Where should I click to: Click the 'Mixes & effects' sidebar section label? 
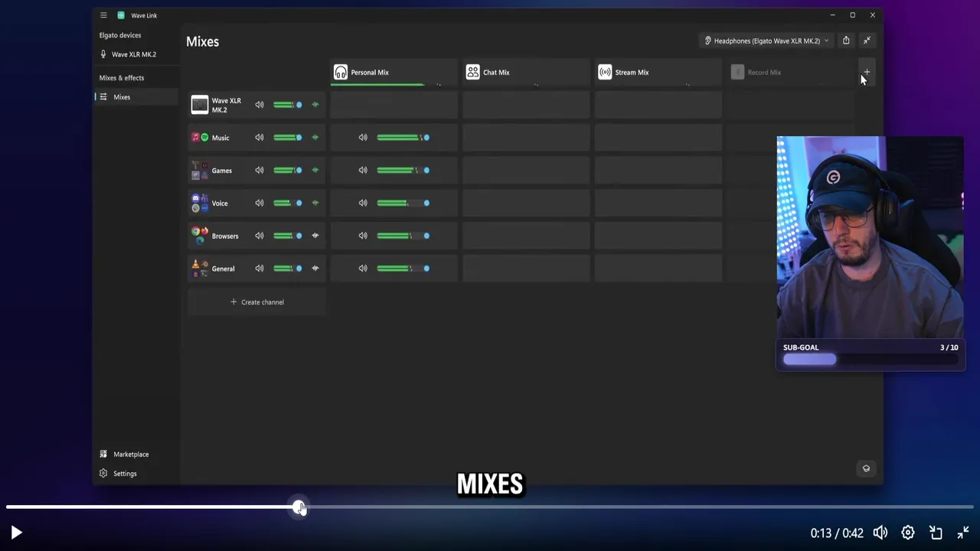[122, 77]
